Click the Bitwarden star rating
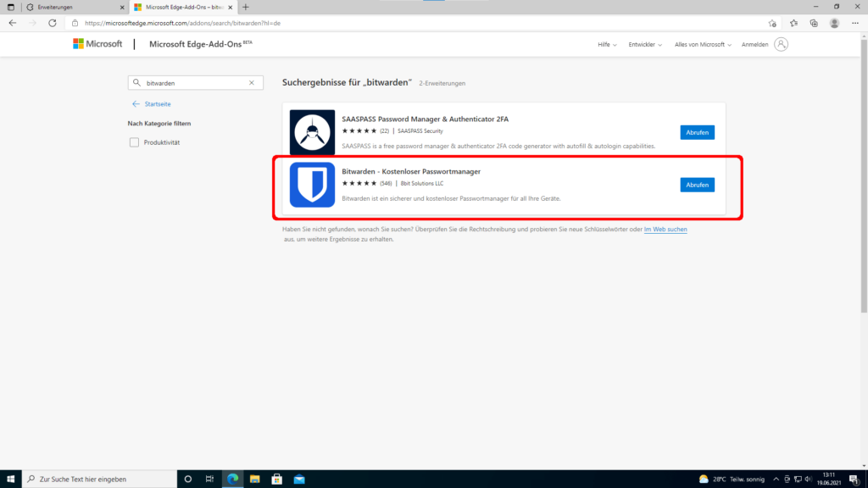The height and width of the screenshot is (488, 868). pos(359,184)
